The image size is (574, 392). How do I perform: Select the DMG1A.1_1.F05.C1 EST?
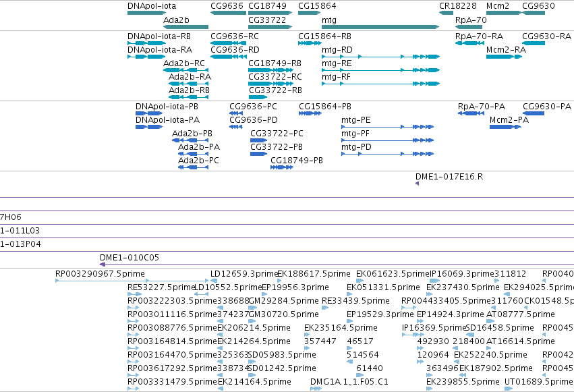pyautogui.click(x=316, y=389)
